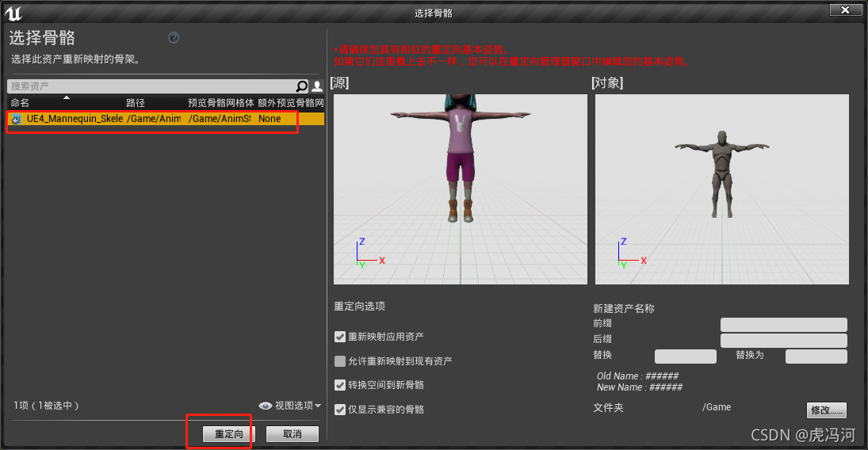Expand the 视图选项 dropdown arrow
Viewport: 868px width, 450px height.
(x=318, y=406)
